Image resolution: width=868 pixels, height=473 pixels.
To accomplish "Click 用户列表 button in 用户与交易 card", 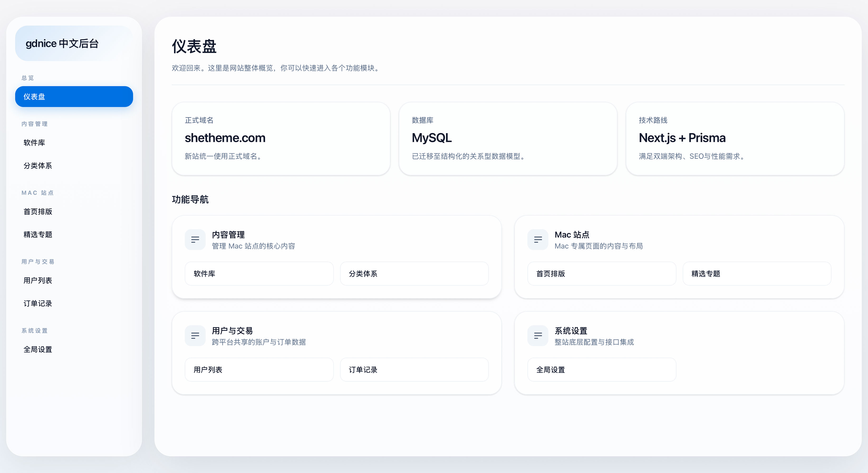I will pos(259,370).
